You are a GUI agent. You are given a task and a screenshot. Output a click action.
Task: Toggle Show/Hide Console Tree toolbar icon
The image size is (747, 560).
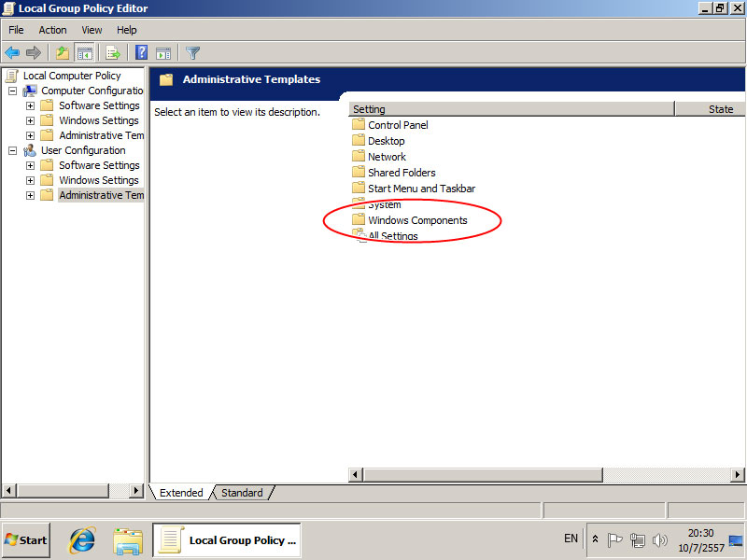(85, 53)
